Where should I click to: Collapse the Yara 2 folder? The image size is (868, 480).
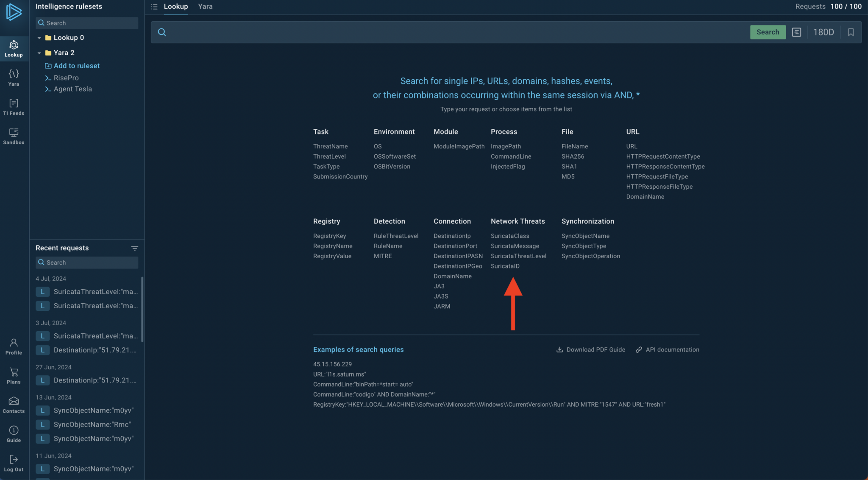coord(39,53)
